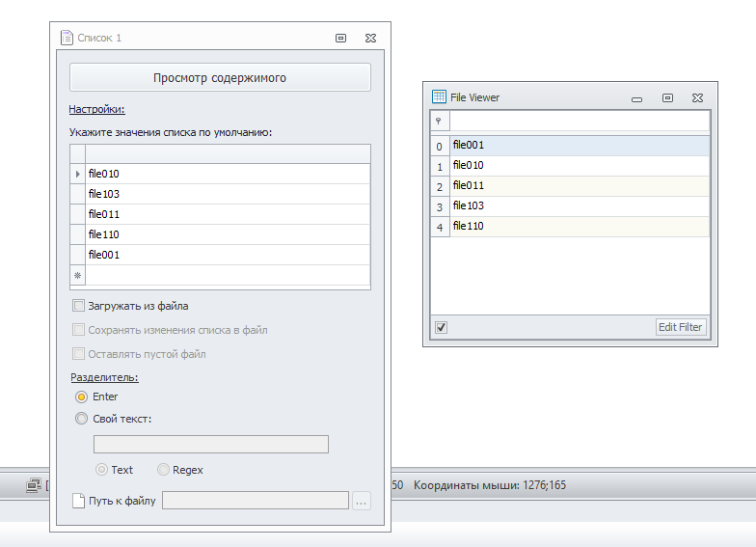Maximize the File Viewer window
The height and width of the screenshot is (547, 756).
coord(667,97)
